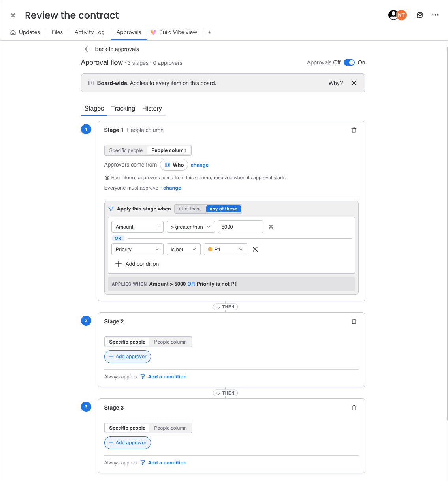Remove the Priority is not P1 condition

[255, 249]
